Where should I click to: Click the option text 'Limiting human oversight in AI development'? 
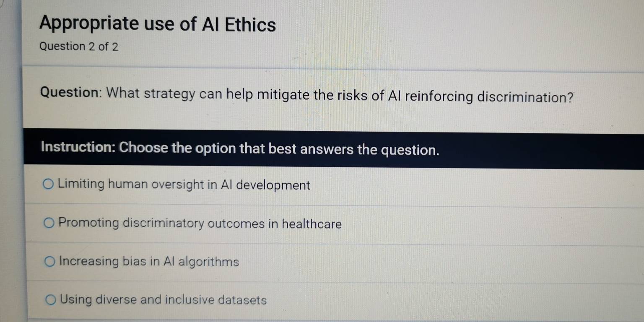pos(184,185)
